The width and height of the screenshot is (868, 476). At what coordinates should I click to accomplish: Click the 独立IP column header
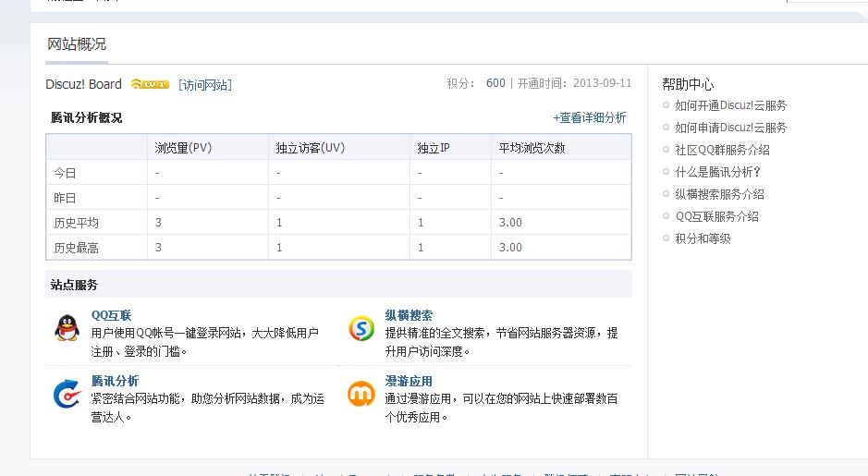pyautogui.click(x=434, y=148)
